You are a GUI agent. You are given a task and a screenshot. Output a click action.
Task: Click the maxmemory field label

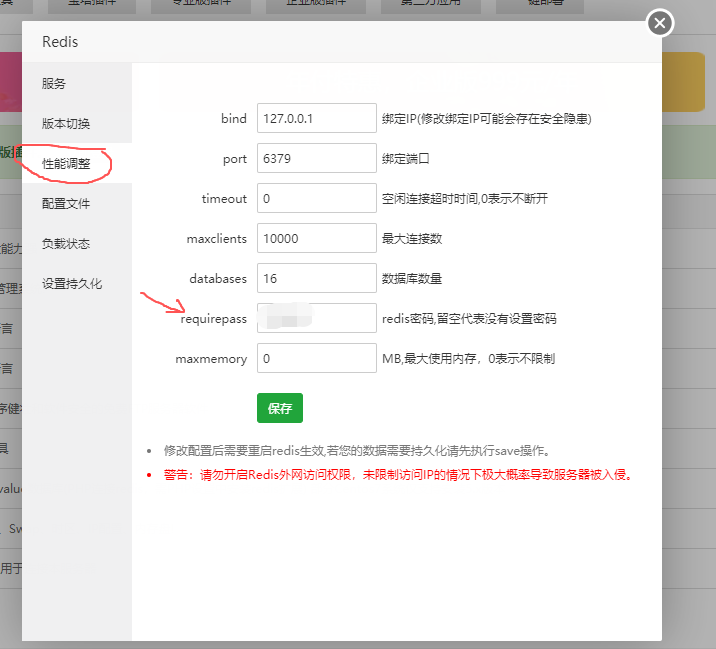tap(211, 359)
